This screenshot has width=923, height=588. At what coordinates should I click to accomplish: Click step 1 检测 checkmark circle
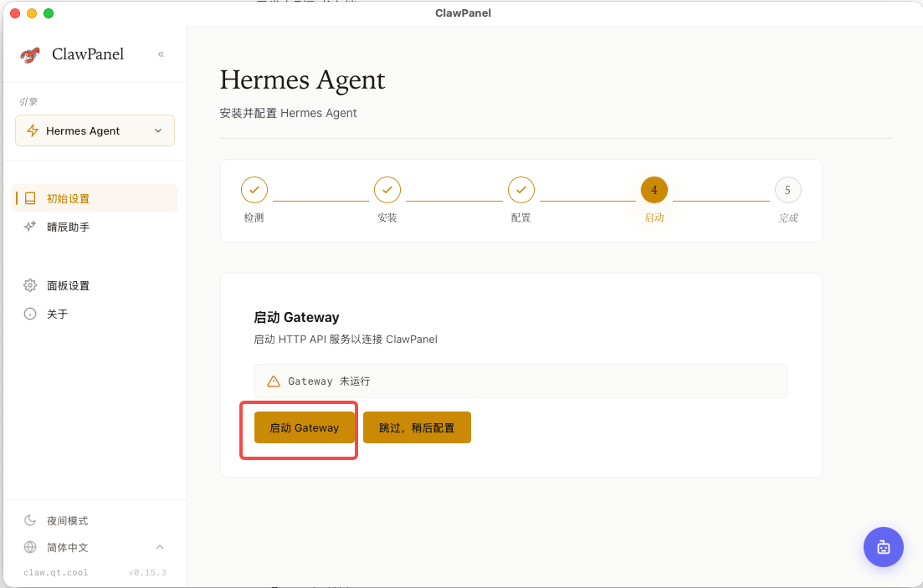click(x=254, y=190)
